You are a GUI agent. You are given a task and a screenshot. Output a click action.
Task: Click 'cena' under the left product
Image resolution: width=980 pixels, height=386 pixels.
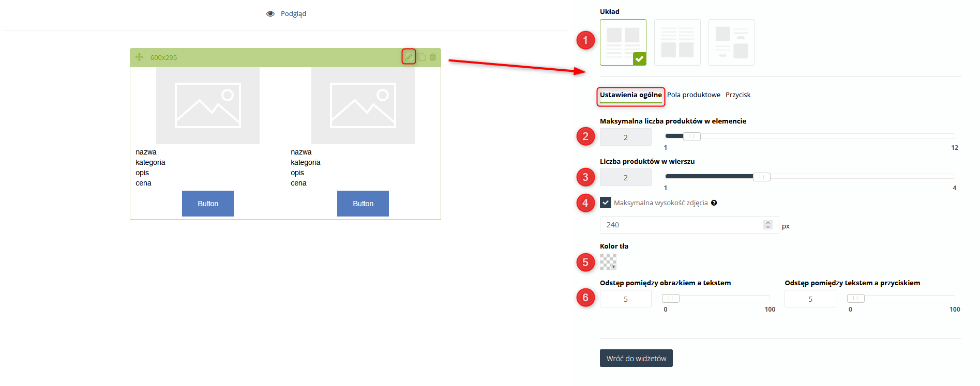[x=143, y=183]
